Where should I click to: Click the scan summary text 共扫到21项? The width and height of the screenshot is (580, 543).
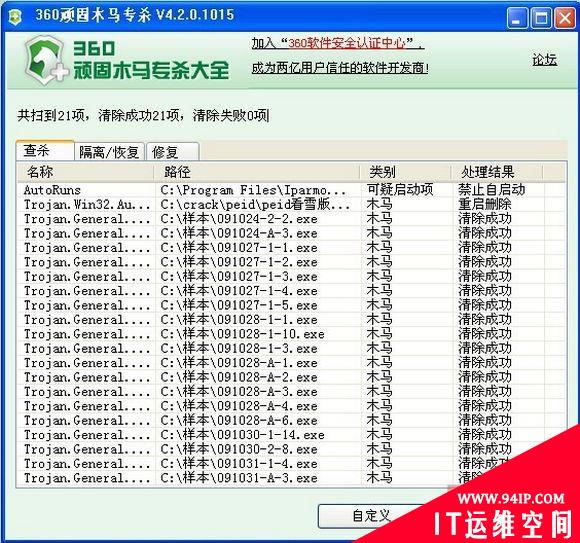(51, 115)
